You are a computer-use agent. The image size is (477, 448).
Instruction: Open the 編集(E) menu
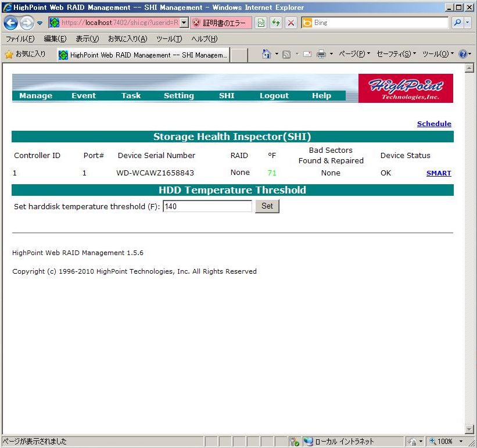pyautogui.click(x=55, y=39)
